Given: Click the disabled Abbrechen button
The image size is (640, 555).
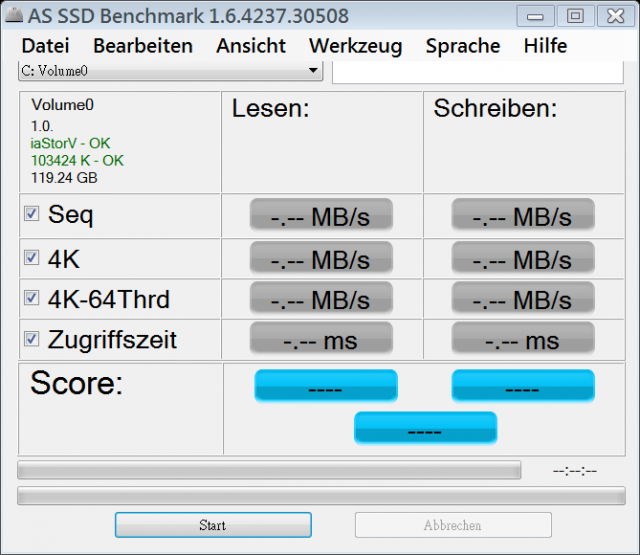Looking at the screenshot, I should pos(453,525).
